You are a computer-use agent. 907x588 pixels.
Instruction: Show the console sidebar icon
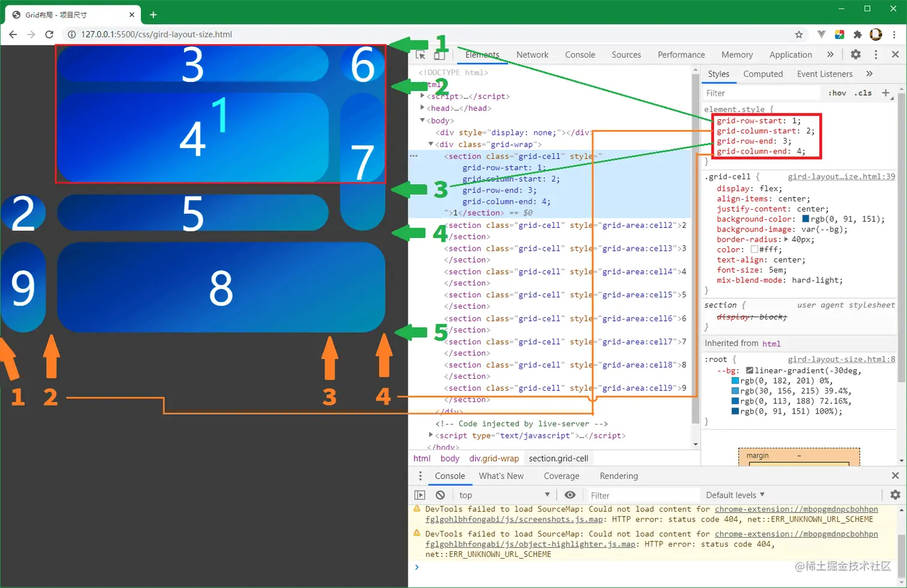pos(420,494)
